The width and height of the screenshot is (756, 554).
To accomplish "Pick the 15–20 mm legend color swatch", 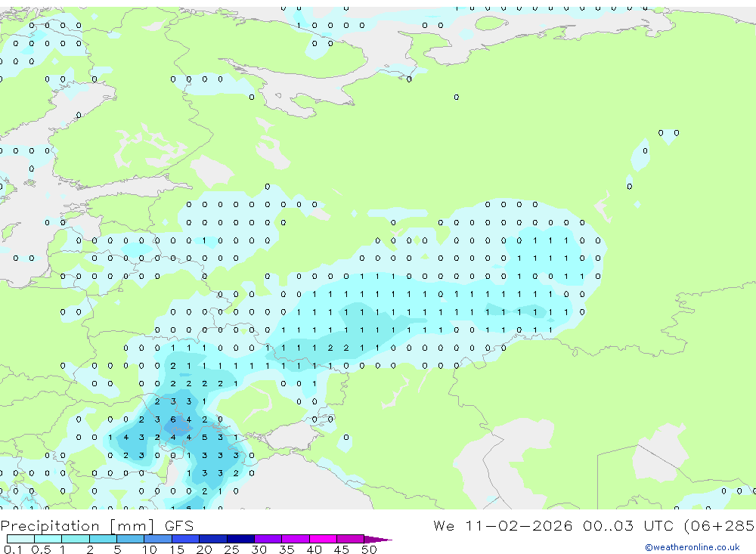I will (186, 539).
